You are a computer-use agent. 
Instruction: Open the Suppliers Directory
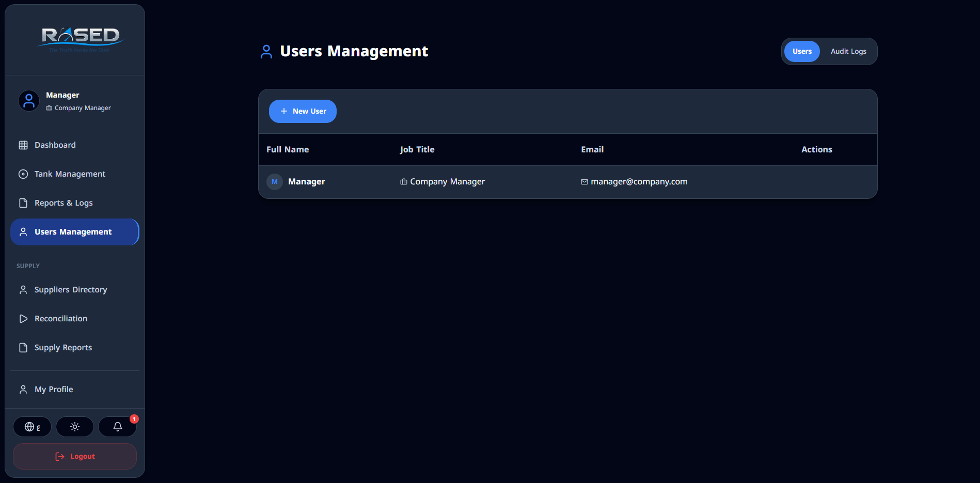71,290
